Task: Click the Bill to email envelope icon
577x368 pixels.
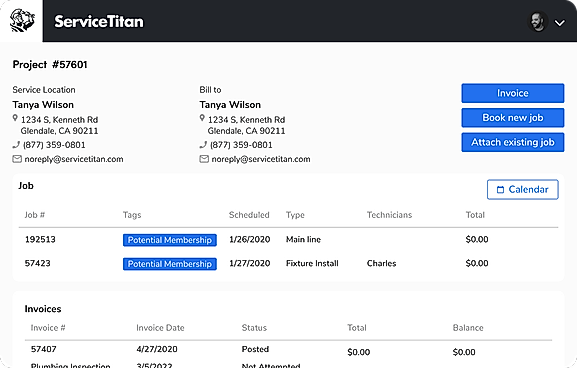Action: tap(204, 159)
